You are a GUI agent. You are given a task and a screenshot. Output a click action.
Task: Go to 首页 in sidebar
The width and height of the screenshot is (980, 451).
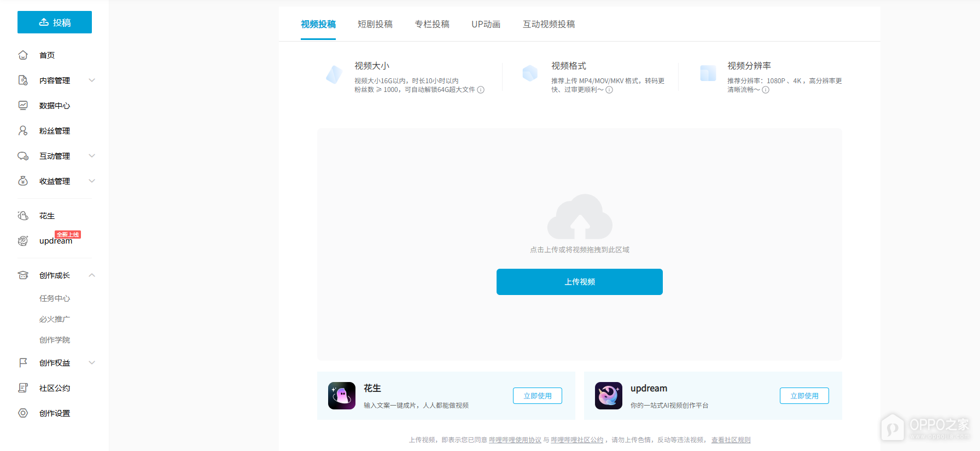click(47, 55)
